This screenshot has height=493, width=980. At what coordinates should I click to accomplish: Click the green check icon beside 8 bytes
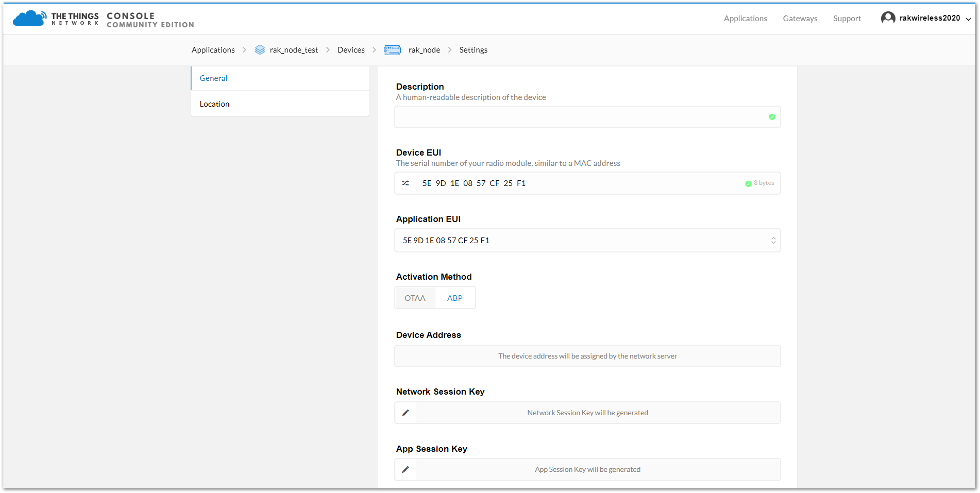[748, 184]
